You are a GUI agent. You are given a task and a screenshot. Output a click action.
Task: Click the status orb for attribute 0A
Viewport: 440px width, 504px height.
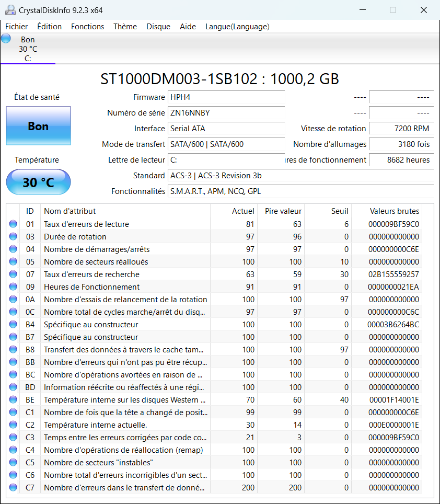[x=13, y=299]
